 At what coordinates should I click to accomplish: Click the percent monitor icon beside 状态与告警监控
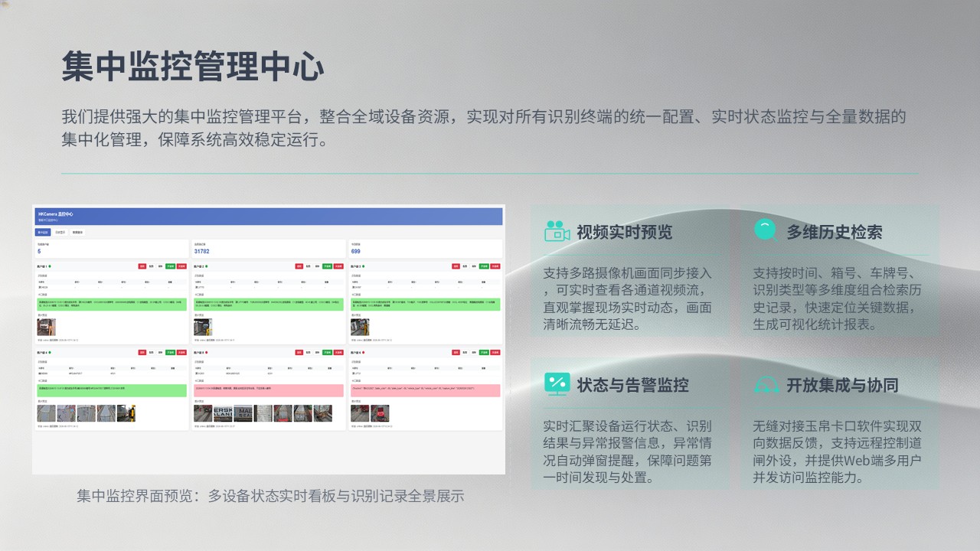point(557,383)
